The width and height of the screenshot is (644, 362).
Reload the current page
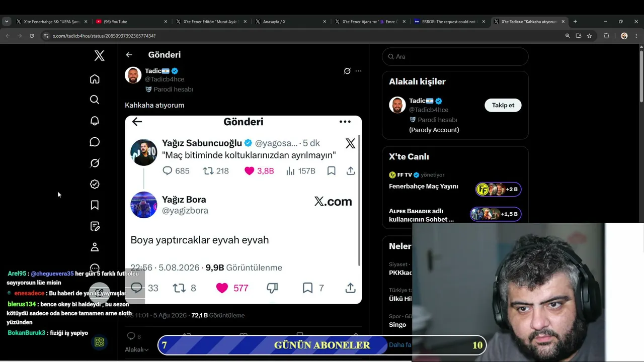(x=32, y=36)
